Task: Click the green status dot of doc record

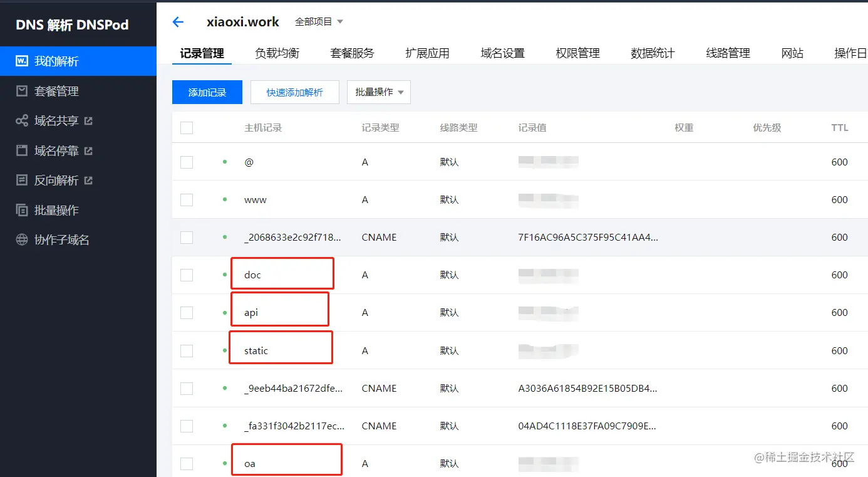Action: (x=225, y=275)
